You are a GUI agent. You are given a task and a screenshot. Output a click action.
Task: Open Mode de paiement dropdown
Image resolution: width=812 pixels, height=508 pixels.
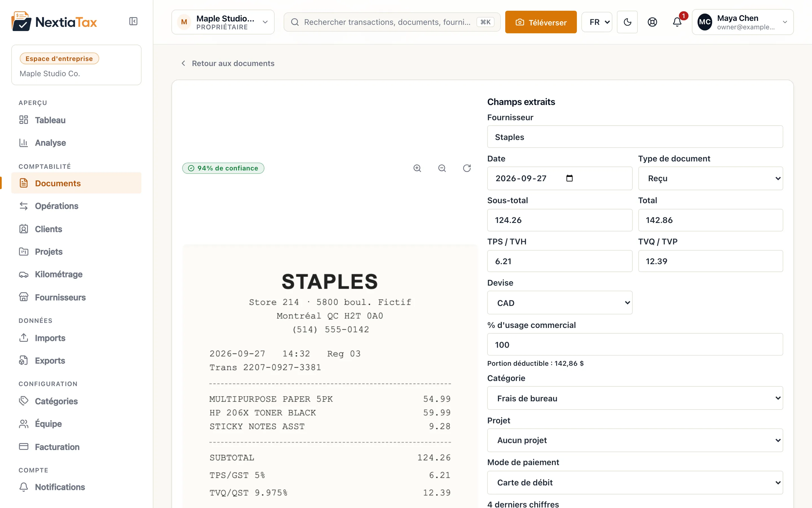635,483
